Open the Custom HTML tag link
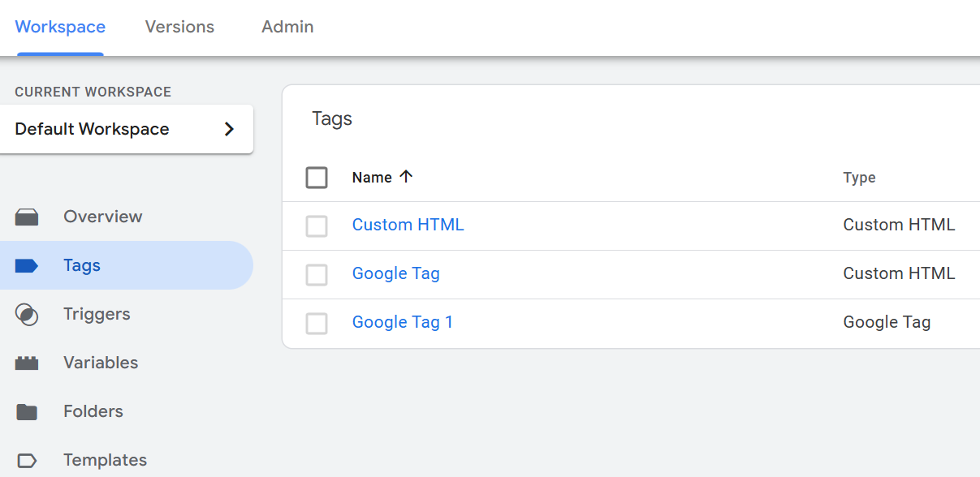This screenshot has height=477, width=980. (x=408, y=225)
